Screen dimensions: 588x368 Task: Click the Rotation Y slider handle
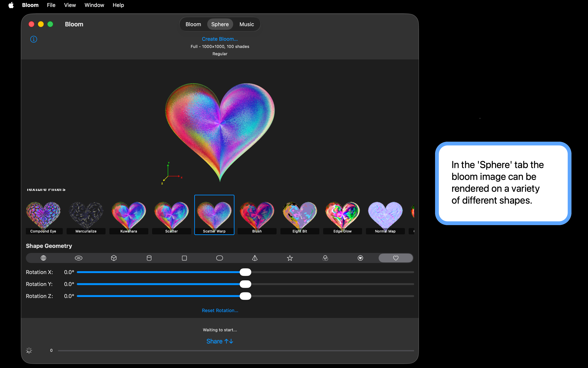tap(245, 284)
